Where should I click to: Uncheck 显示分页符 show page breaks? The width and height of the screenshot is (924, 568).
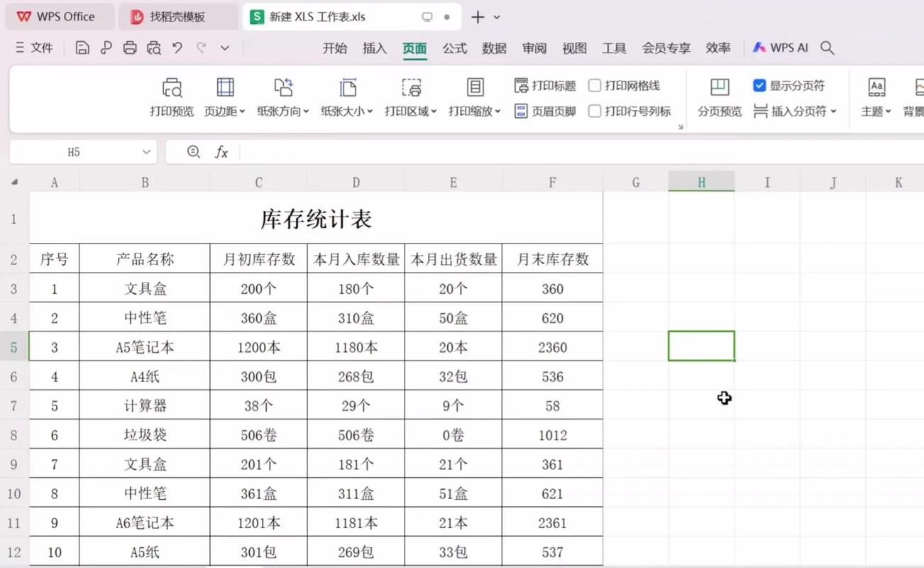(759, 85)
